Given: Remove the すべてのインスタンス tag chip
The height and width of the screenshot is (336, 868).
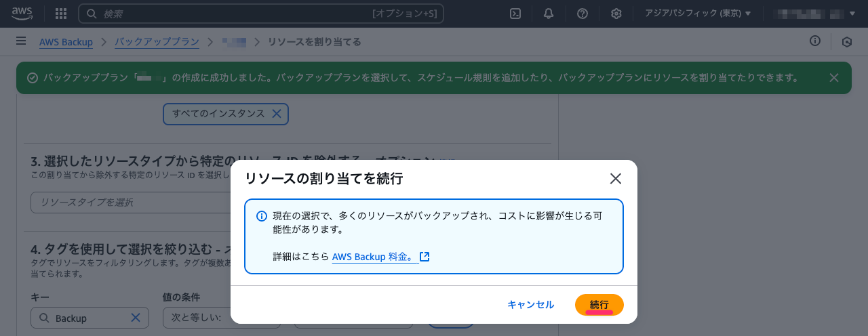Looking at the screenshot, I should (x=277, y=114).
